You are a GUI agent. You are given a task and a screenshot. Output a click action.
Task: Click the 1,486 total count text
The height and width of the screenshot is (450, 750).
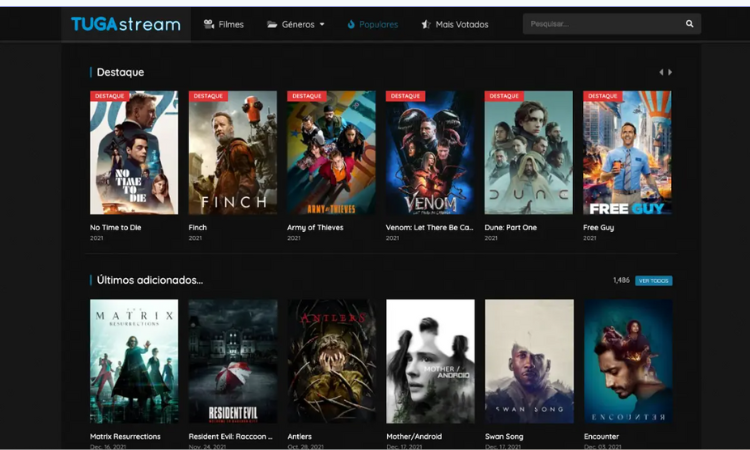(621, 280)
